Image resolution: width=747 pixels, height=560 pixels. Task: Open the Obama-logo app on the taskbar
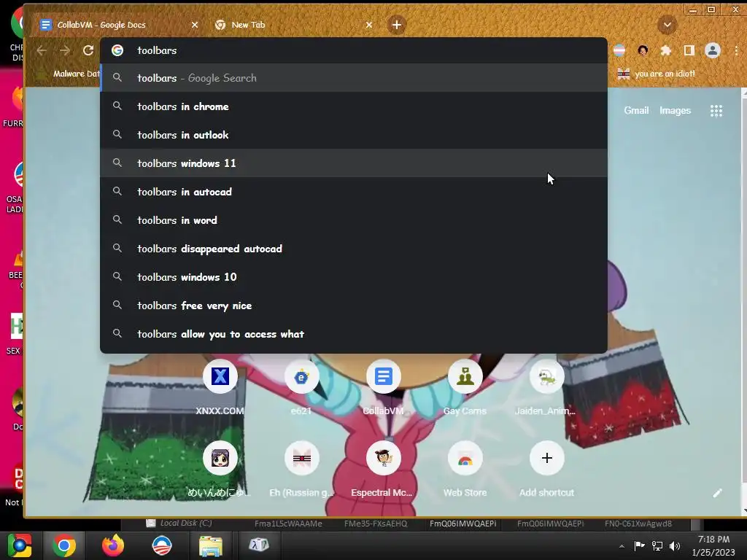click(162, 545)
